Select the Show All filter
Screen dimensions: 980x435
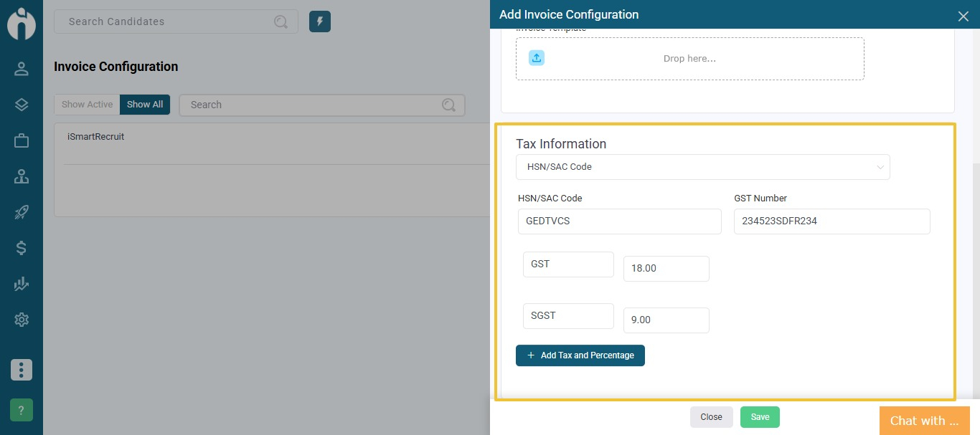pos(145,105)
